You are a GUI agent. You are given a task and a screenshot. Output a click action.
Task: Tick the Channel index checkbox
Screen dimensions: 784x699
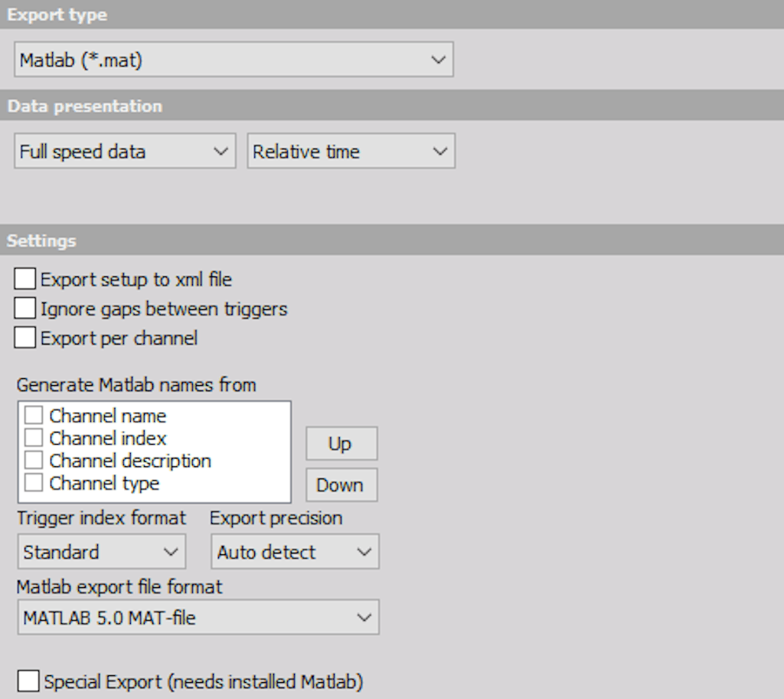(34, 437)
